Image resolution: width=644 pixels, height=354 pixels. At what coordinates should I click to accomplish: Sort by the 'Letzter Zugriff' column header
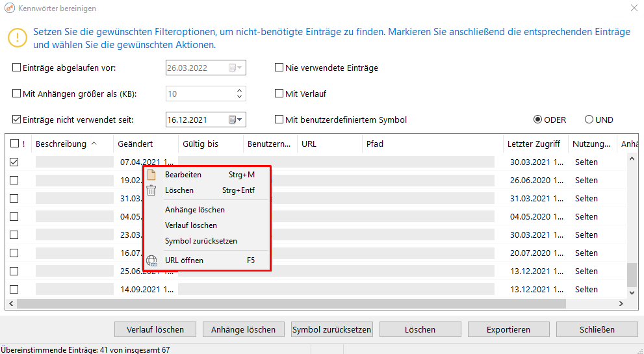click(535, 144)
